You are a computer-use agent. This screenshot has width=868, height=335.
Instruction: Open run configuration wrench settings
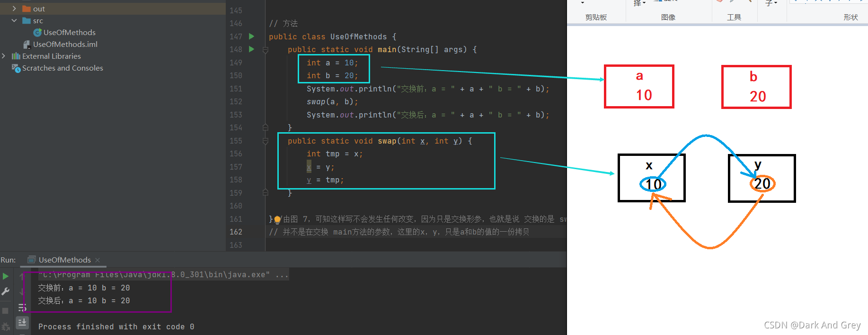click(6, 291)
